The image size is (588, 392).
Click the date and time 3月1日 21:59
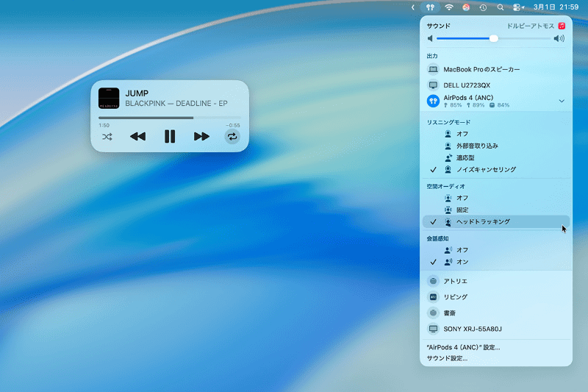(556, 7)
